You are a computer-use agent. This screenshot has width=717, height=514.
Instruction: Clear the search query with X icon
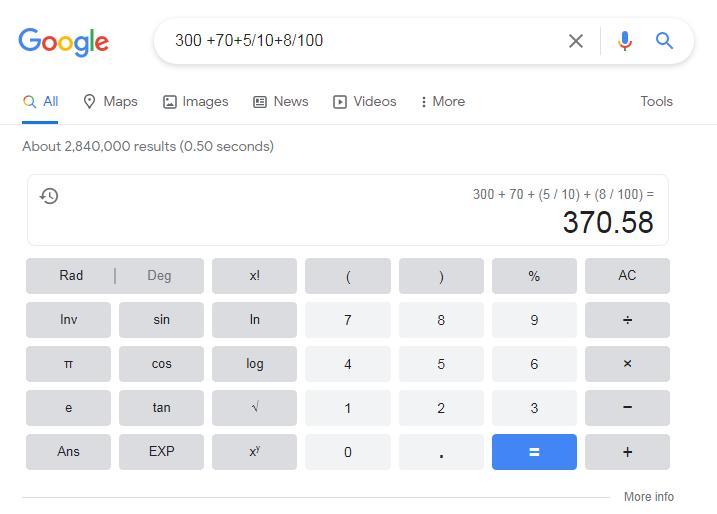pos(576,41)
